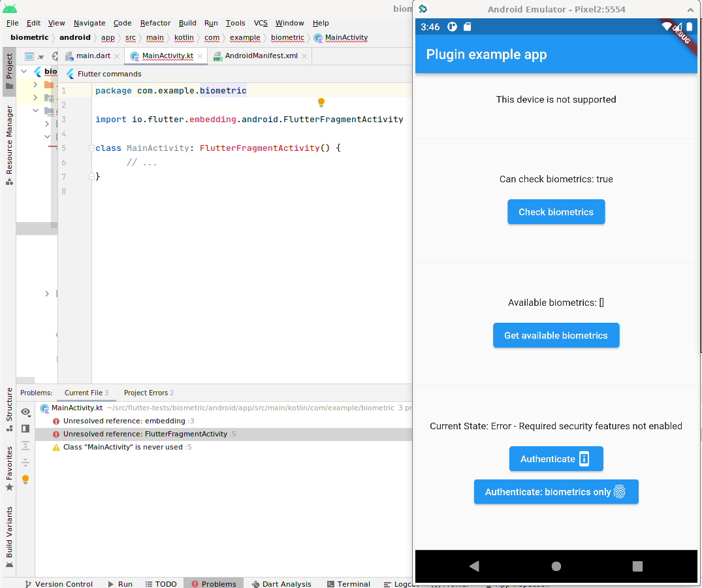
Task: Click the collapse-all icon in the Problems panel
Action: tap(25, 462)
